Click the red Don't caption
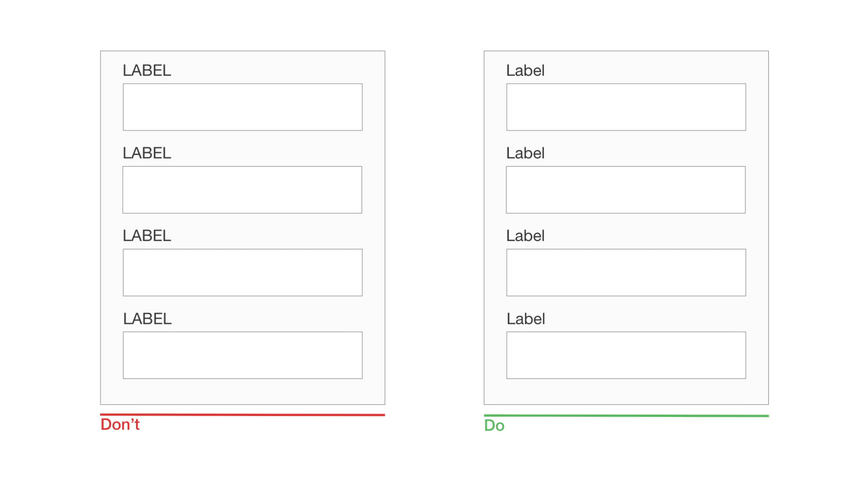This screenshot has height=485, width=868. 120,425
